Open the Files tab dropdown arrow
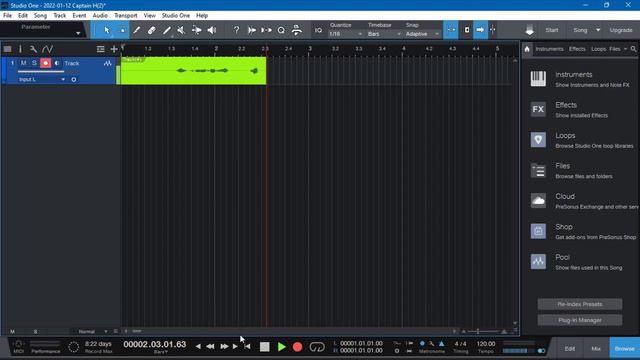This screenshot has height=360, width=640. click(625, 49)
